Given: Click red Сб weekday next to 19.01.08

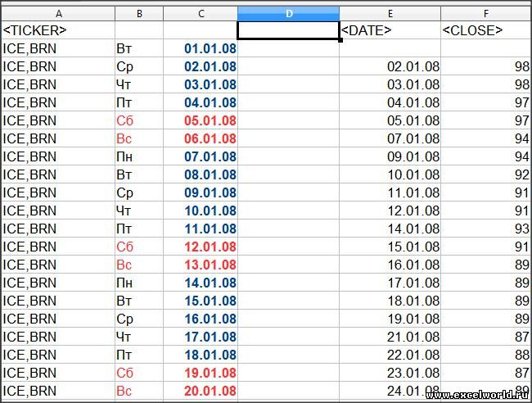Looking at the screenshot, I should (x=139, y=372).
